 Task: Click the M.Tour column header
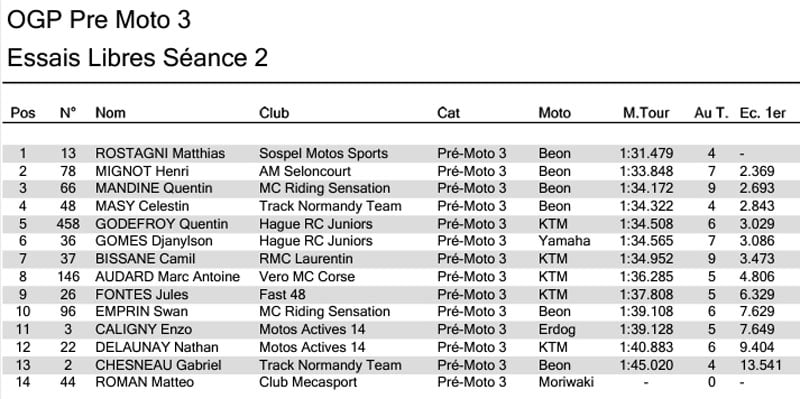coord(646,113)
